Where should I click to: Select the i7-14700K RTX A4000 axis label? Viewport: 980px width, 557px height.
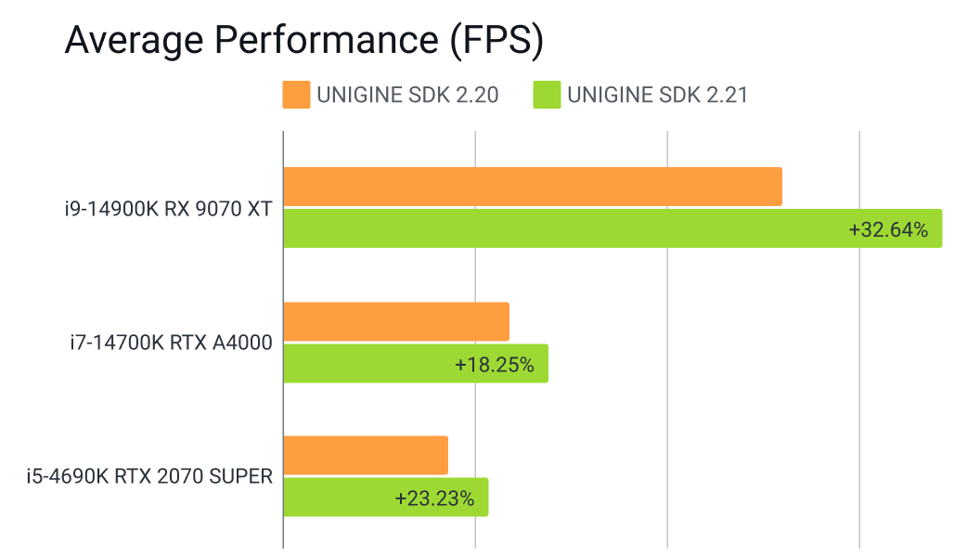click(x=172, y=343)
